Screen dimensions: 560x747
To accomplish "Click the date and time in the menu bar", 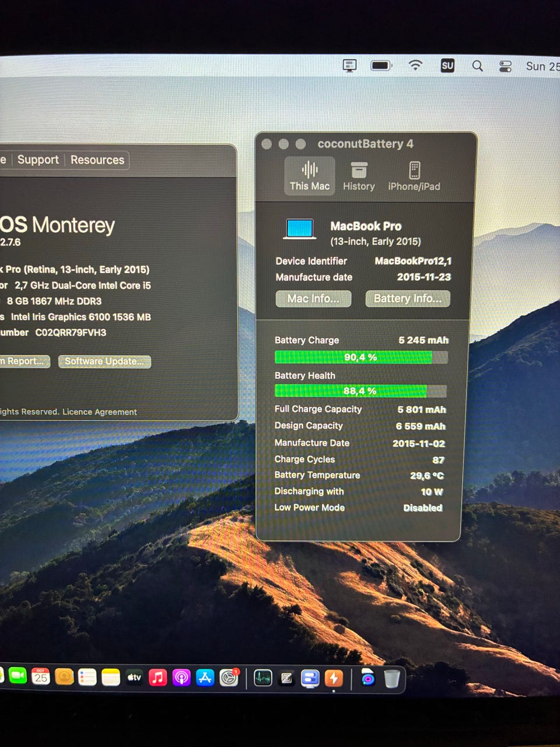I will coord(542,67).
